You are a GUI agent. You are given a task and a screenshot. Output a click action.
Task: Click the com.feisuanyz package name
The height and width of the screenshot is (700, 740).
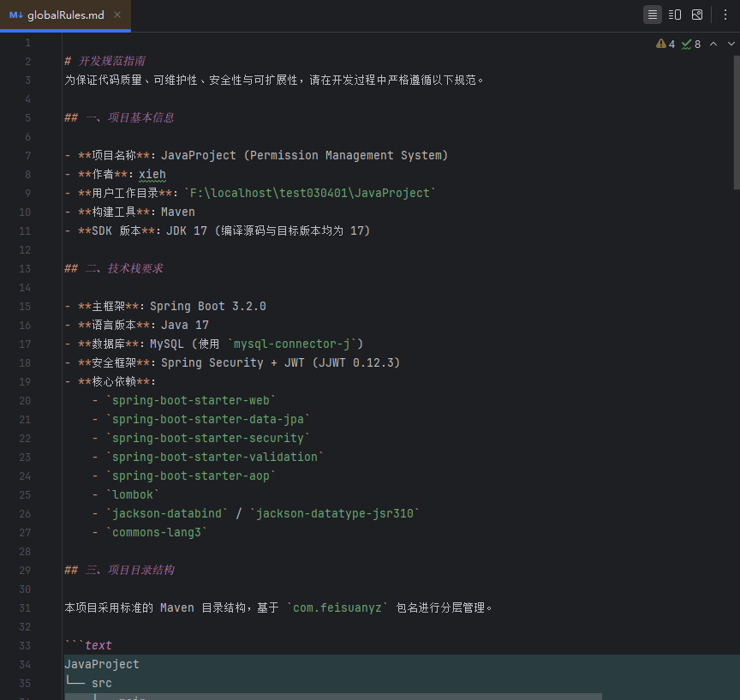tap(337, 607)
